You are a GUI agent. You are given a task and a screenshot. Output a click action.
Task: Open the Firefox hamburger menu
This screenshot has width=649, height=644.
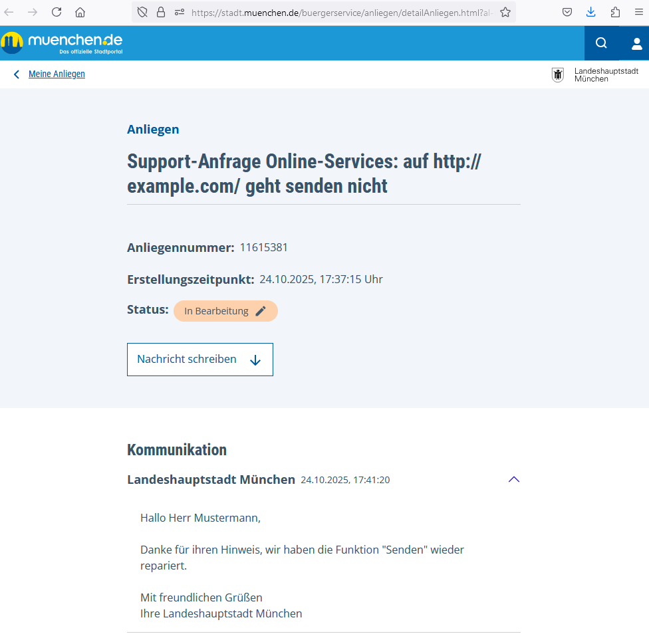[638, 11]
